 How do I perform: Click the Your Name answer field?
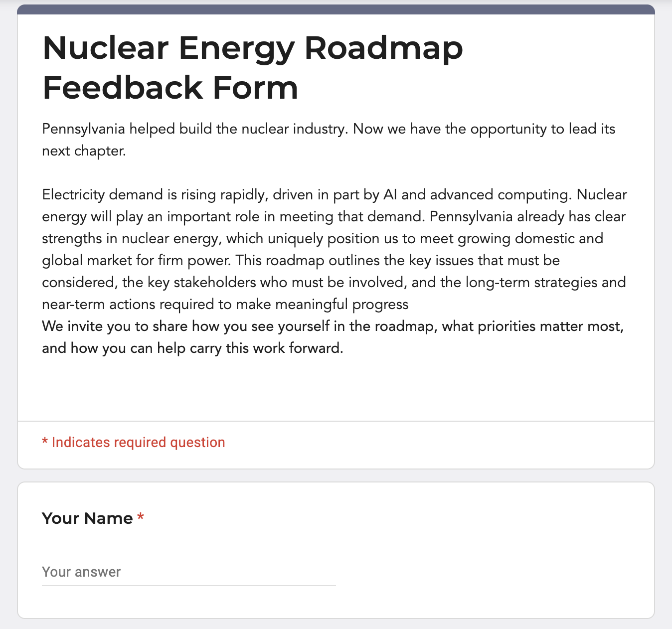188,572
